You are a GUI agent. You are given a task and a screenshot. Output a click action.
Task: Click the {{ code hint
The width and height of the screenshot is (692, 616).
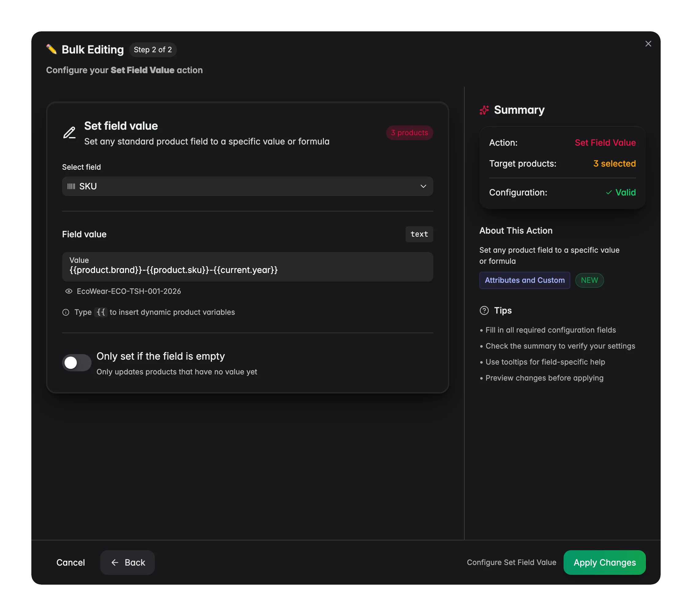[101, 312]
